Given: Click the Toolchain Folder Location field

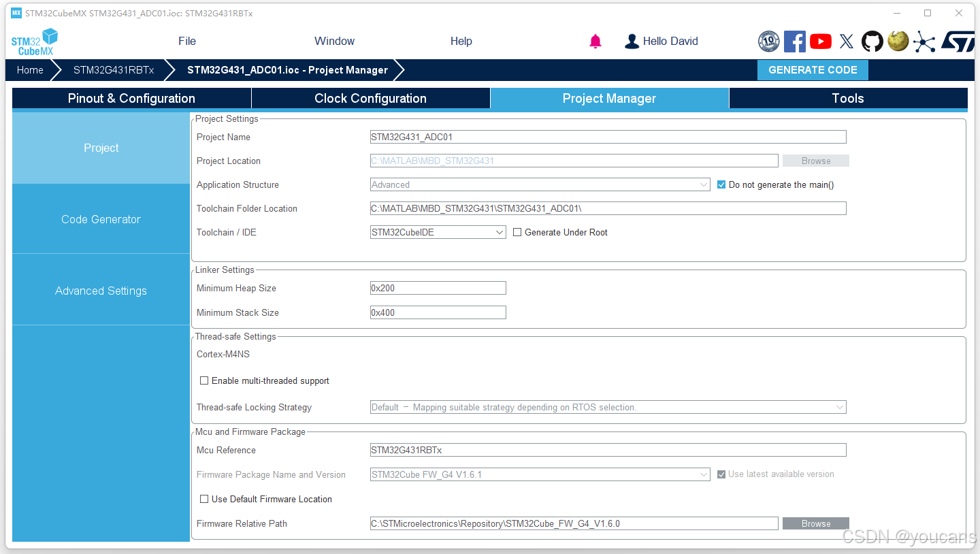Looking at the screenshot, I should tap(608, 208).
